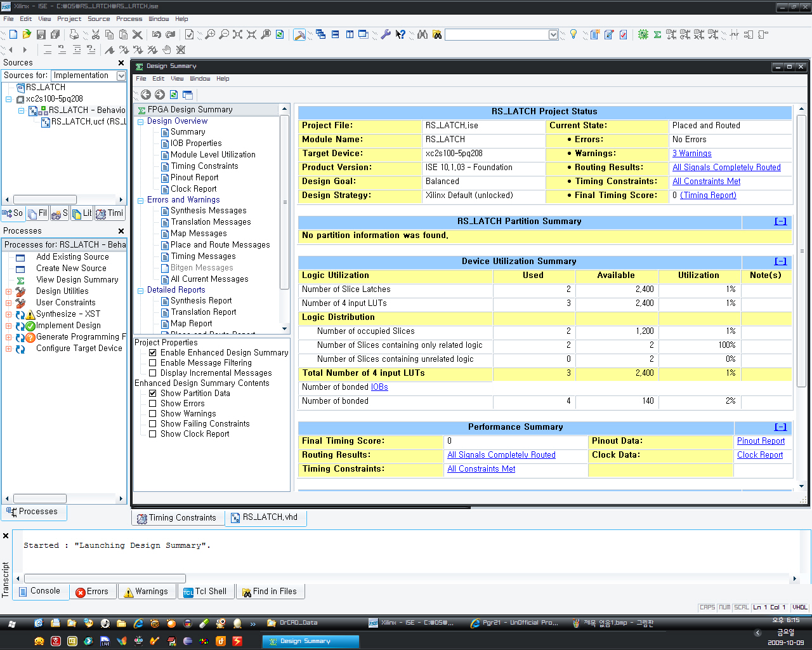
Task: Open the Source menu in the main menu bar
Action: (x=99, y=19)
